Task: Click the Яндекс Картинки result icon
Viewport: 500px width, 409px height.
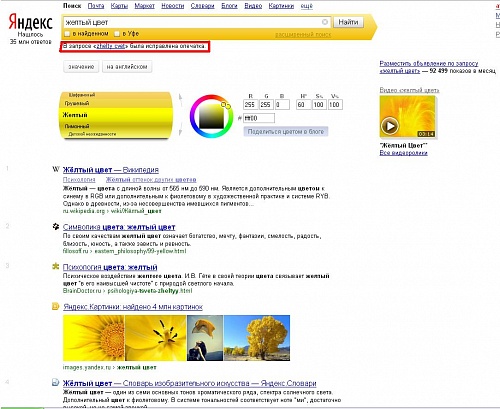Action: tap(56, 306)
